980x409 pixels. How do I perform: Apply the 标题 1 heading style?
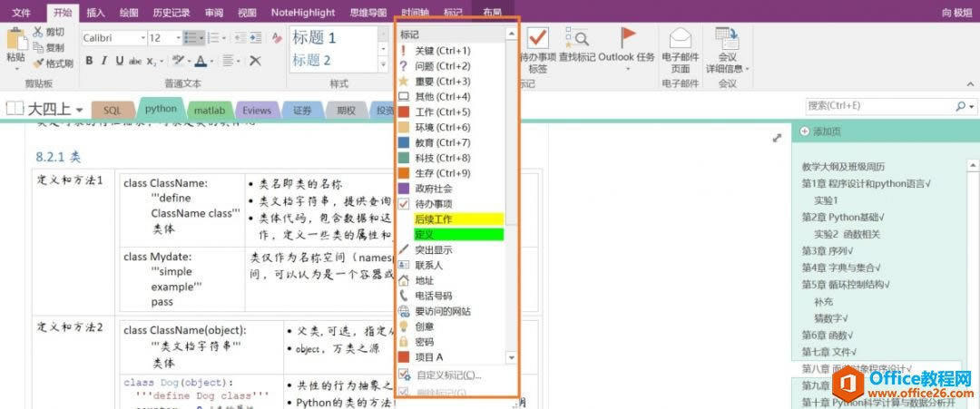pyautogui.click(x=314, y=38)
